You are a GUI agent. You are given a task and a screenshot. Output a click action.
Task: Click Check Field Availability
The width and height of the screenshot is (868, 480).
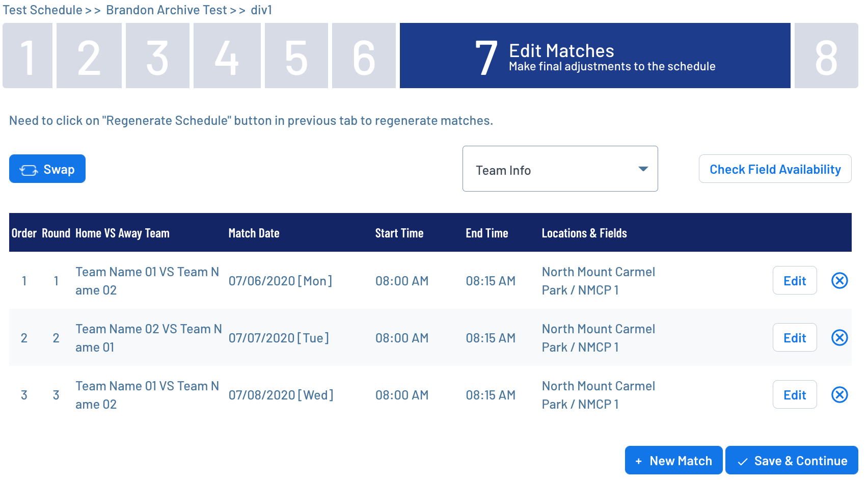point(775,169)
